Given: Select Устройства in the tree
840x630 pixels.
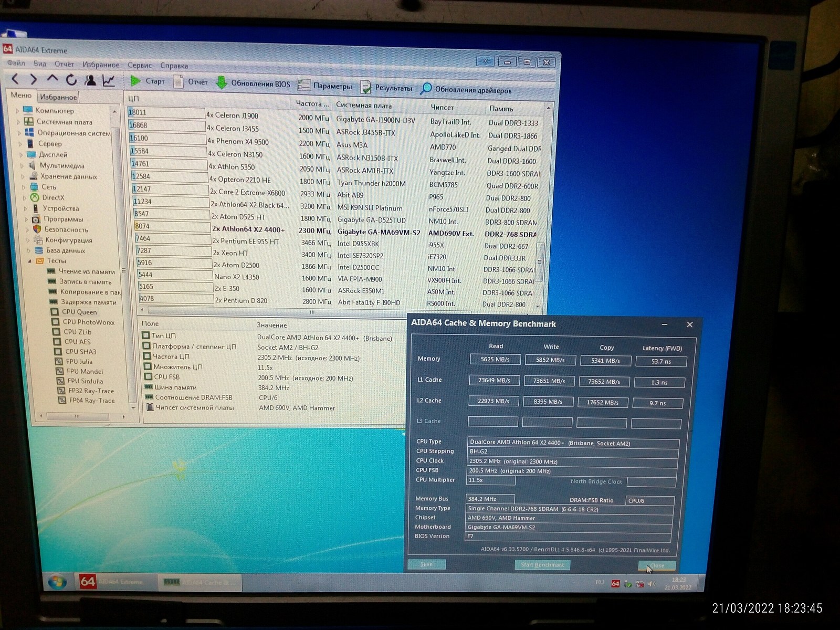Looking at the screenshot, I should coord(61,208).
